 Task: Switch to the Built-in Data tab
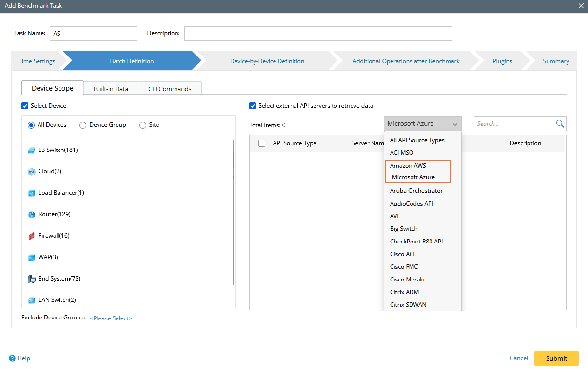111,89
